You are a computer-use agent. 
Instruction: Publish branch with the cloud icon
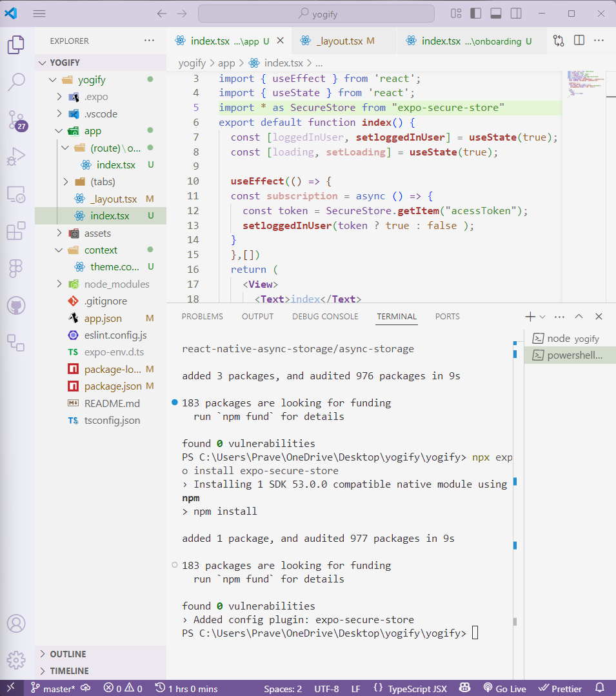point(86,688)
